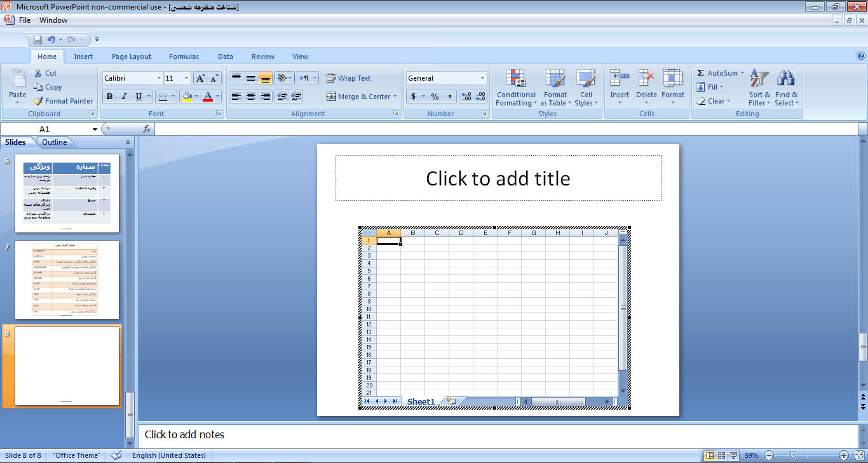Insert a new worksheet next to Sheet1
868x463 pixels.
pos(451,401)
